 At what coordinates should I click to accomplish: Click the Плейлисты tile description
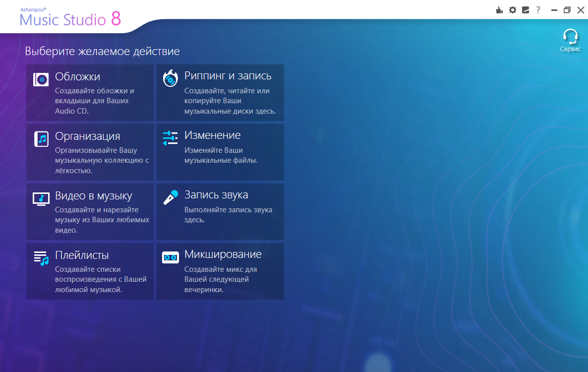[x=101, y=279]
